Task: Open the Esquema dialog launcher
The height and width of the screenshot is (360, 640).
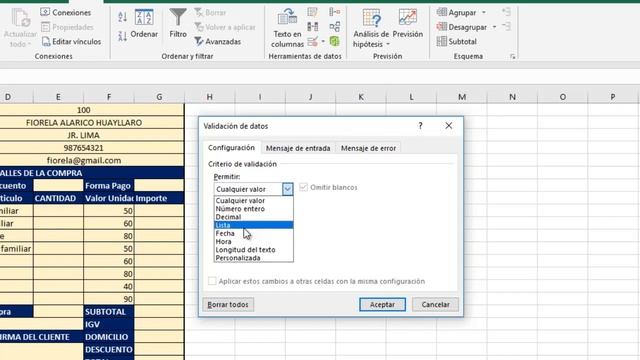Action: (x=513, y=56)
